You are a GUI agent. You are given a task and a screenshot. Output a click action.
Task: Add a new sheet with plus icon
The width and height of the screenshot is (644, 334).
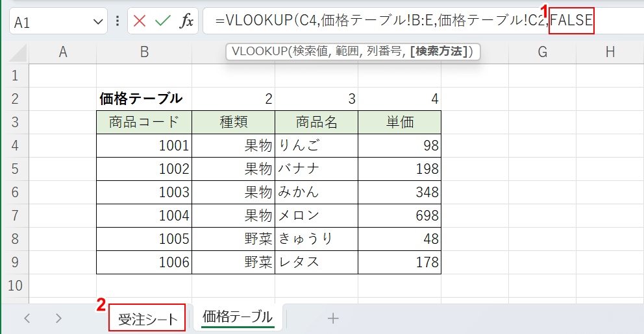(333, 318)
